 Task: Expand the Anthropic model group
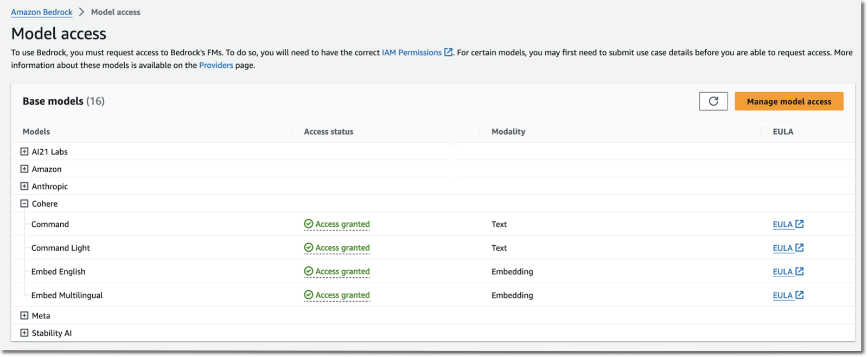pyautogui.click(x=24, y=187)
